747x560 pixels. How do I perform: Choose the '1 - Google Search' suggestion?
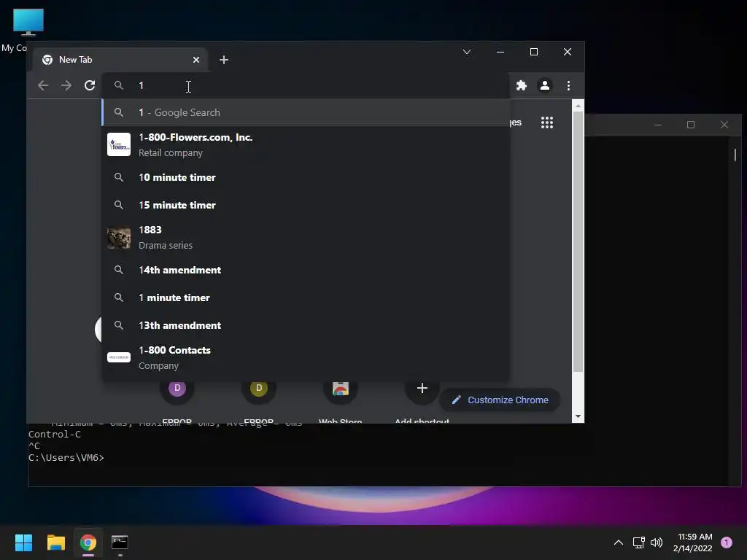(306, 112)
